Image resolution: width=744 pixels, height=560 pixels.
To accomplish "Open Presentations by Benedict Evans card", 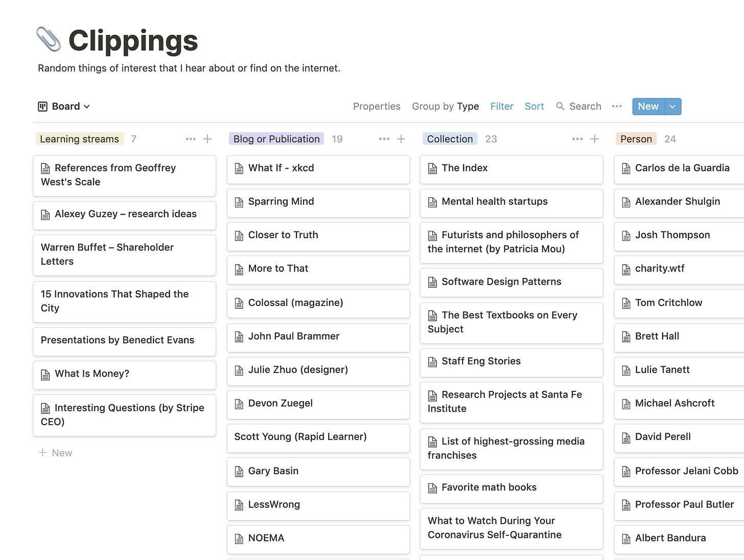I will point(124,341).
